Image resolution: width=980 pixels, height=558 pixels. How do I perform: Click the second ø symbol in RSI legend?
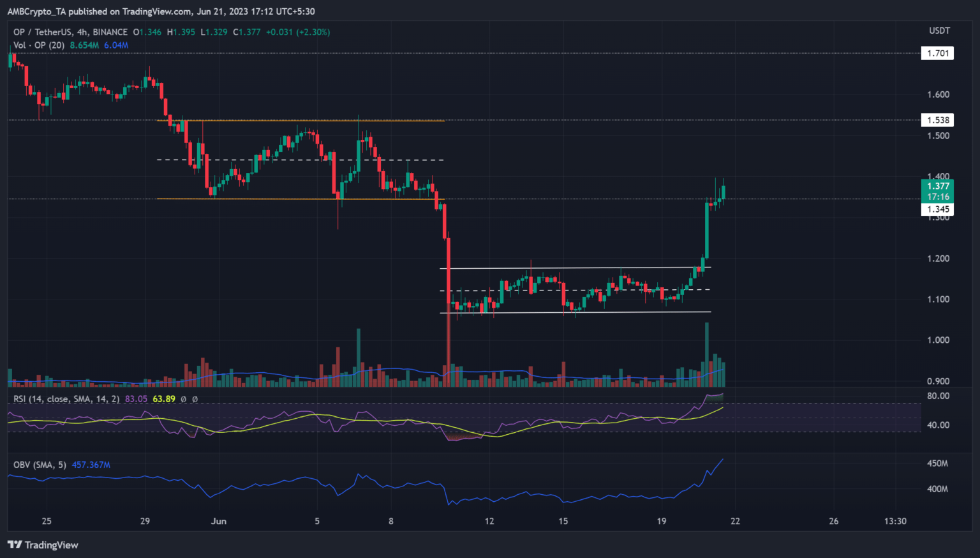click(195, 399)
